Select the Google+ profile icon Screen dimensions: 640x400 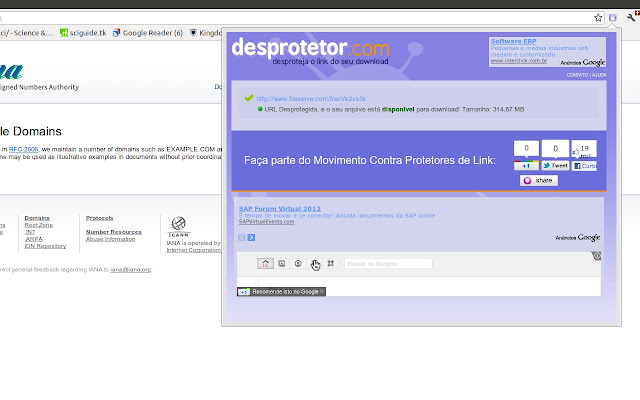(298, 264)
